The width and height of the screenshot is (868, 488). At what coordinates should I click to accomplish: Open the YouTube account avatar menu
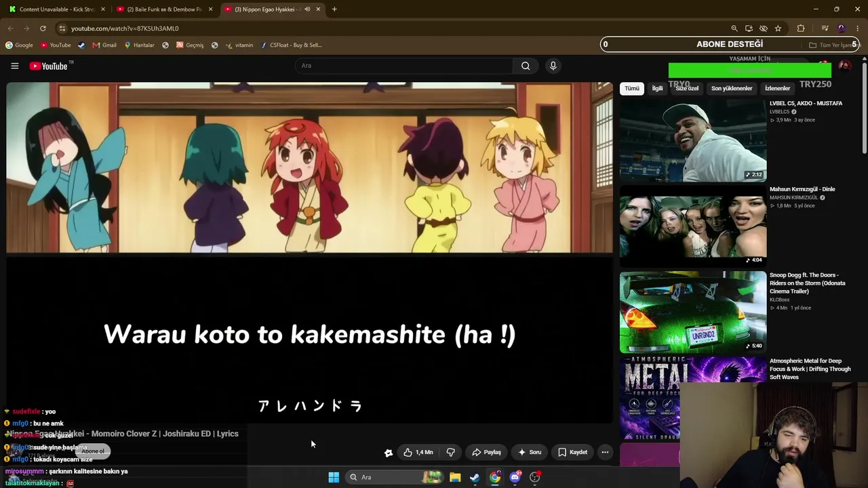pyautogui.click(x=845, y=66)
